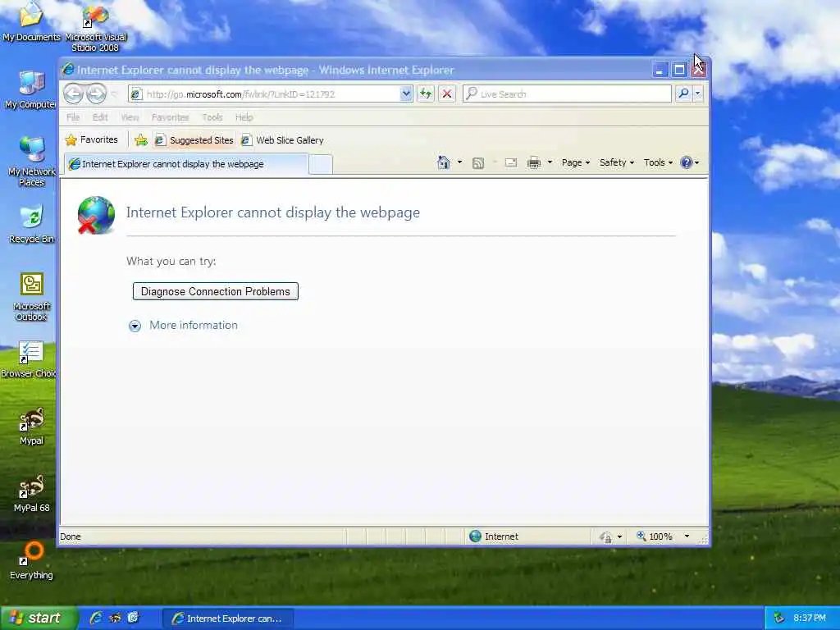This screenshot has height=630, width=840.
Task: Open the Favorites star button
Action: [92, 139]
